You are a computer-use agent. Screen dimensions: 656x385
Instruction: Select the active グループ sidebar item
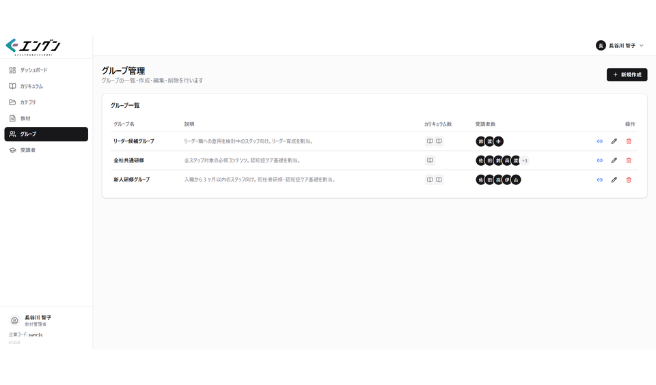pos(46,134)
